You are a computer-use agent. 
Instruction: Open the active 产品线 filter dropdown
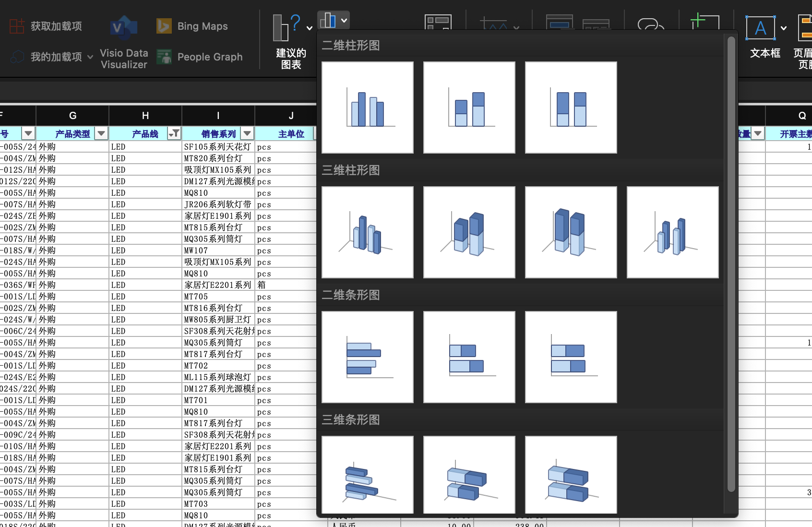[174, 133]
